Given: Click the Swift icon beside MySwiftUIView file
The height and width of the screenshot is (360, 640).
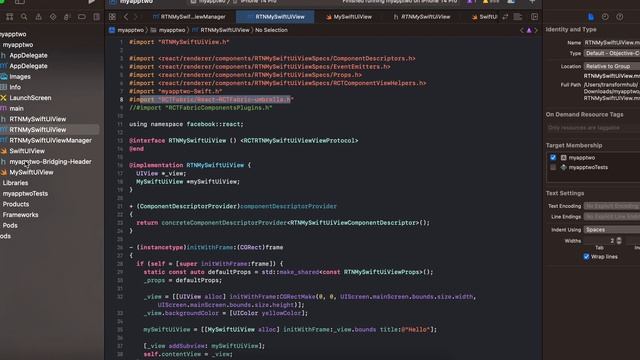Looking at the screenshot, I should 4,172.
